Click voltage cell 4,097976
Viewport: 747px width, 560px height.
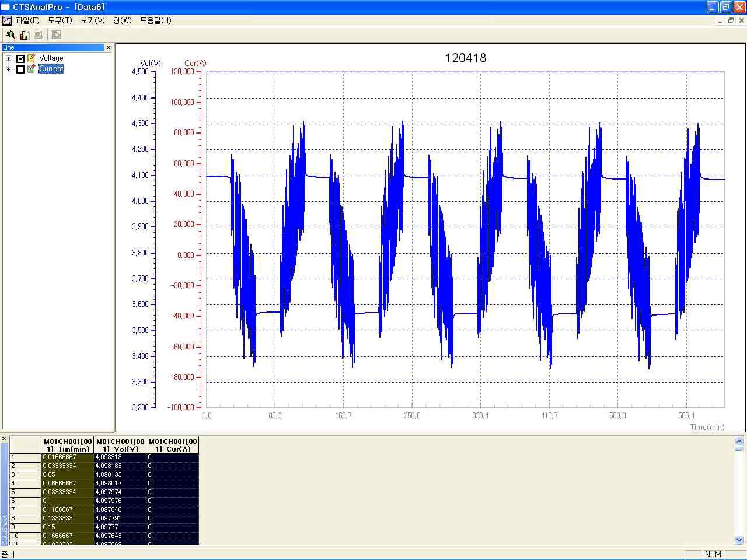pos(120,501)
